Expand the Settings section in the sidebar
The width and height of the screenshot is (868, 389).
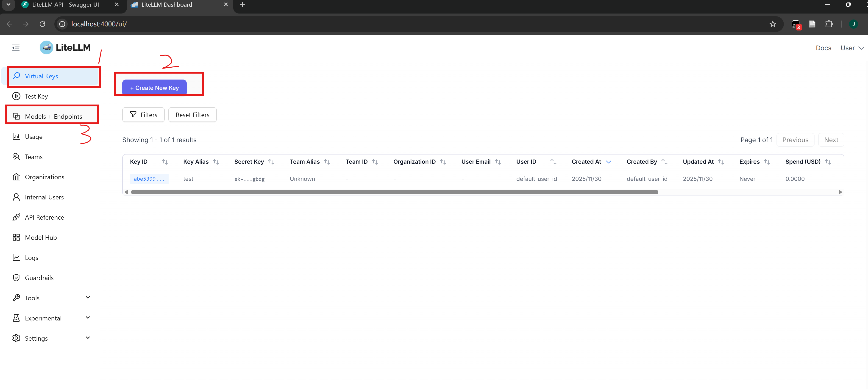click(x=88, y=338)
